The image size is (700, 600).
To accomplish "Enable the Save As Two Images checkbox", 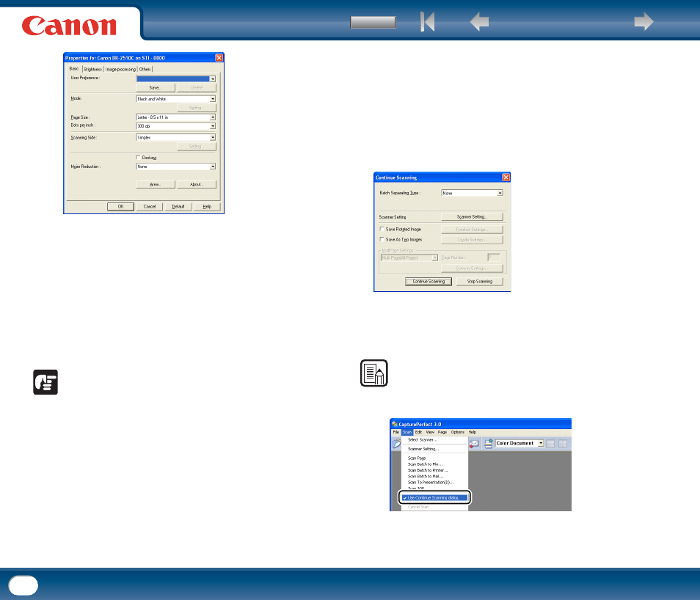I will (x=382, y=239).
